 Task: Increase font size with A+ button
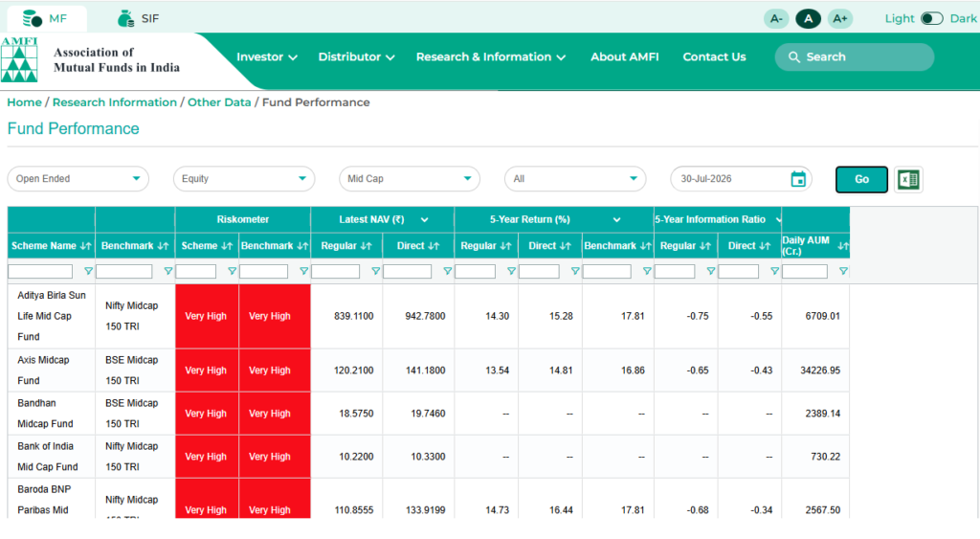click(x=840, y=19)
